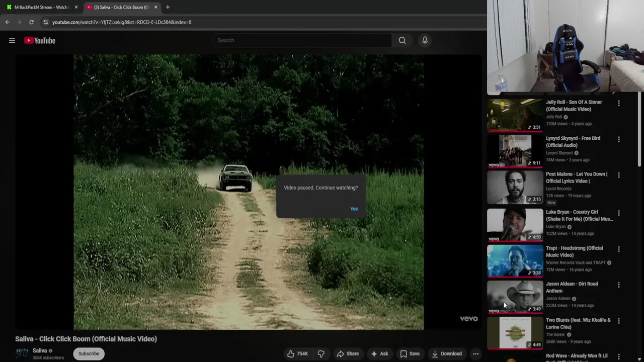Dislike the video
644x362 pixels.
coord(321,353)
